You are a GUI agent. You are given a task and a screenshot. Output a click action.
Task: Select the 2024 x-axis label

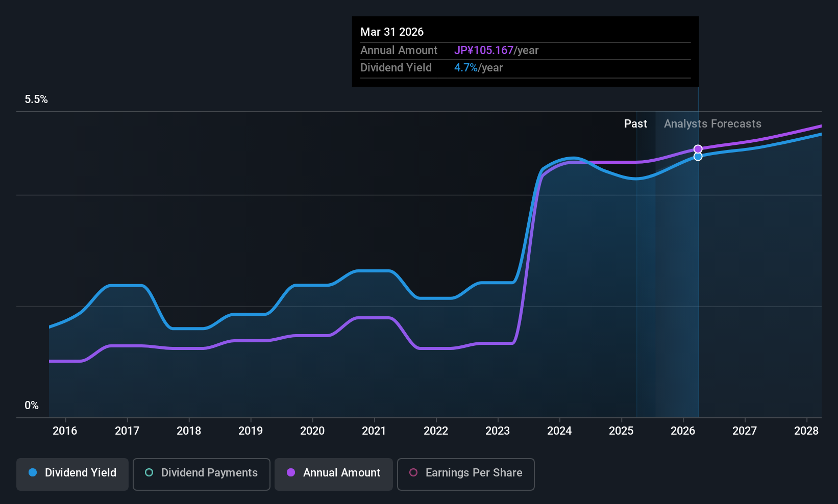[x=559, y=431]
